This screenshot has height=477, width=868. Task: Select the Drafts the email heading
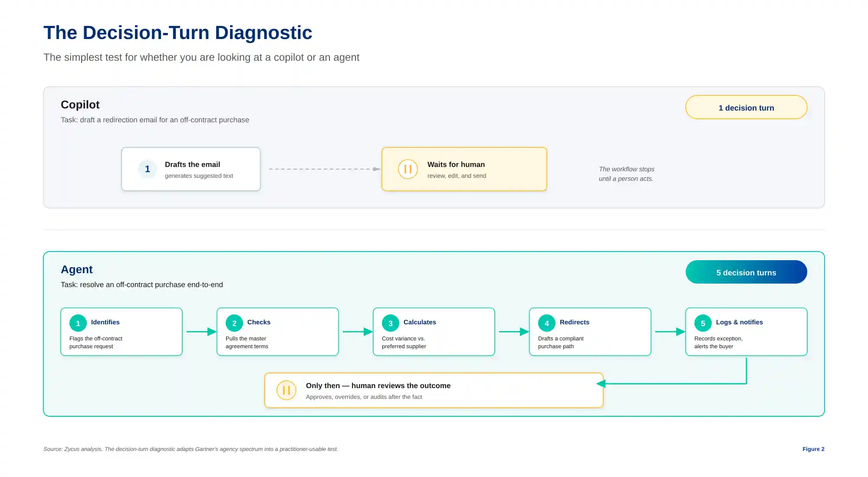[192, 164]
